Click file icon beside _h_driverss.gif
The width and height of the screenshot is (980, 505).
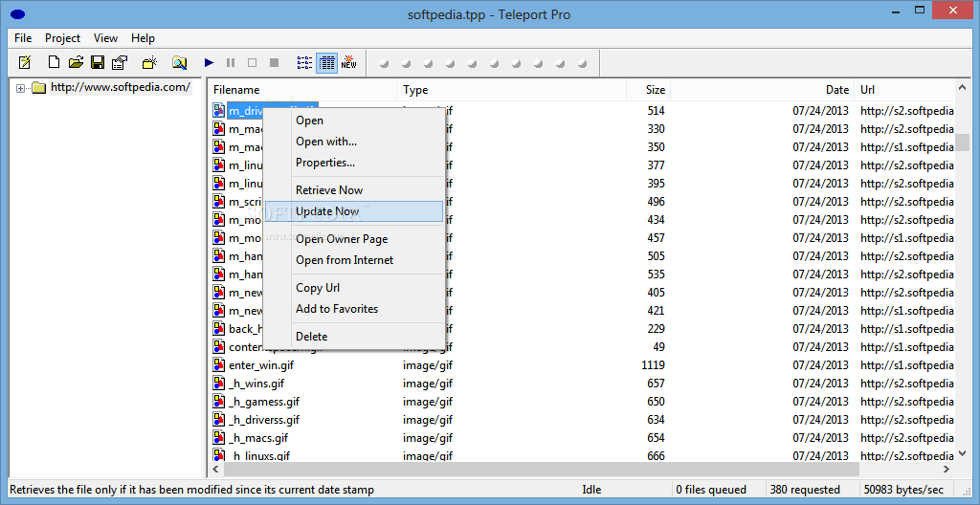219,419
